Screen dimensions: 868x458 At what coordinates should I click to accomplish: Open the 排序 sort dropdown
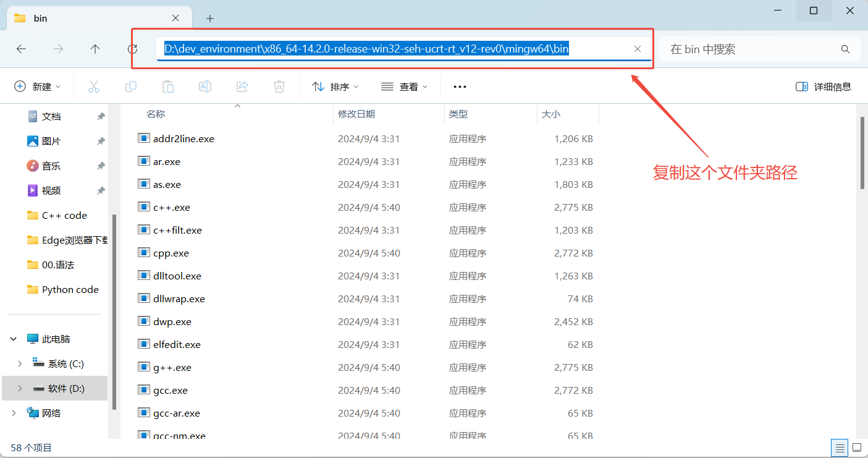point(335,87)
